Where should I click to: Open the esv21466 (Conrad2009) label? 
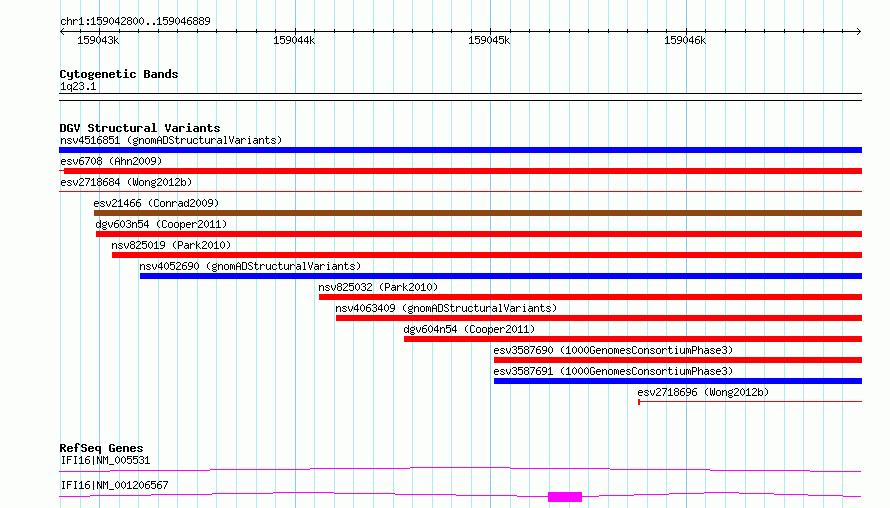(156, 203)
